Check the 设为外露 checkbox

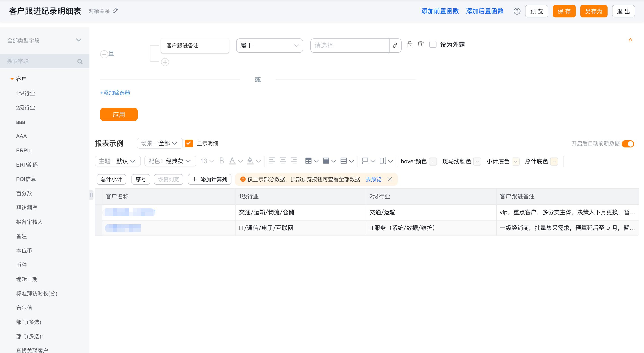pyautogui.click(x=433, y=44)
